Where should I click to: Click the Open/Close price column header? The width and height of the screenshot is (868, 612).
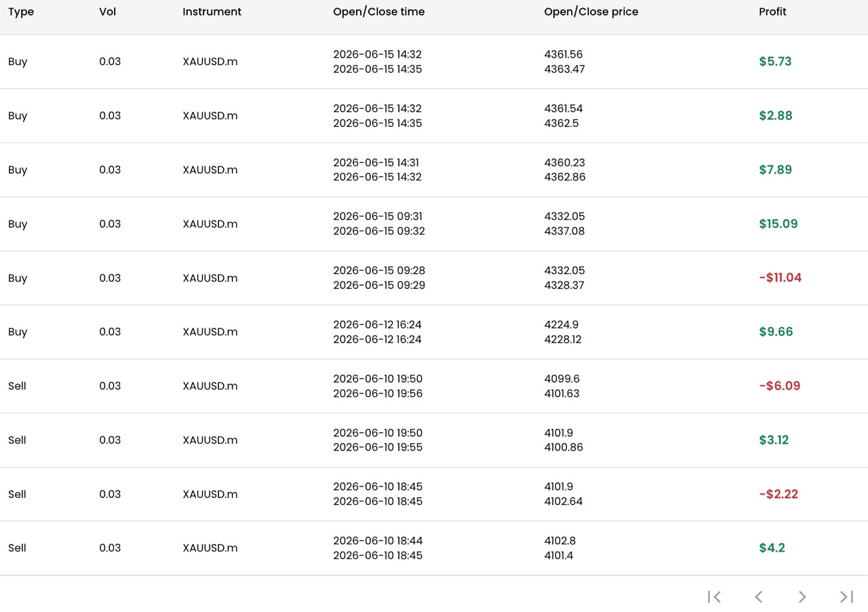591,12
